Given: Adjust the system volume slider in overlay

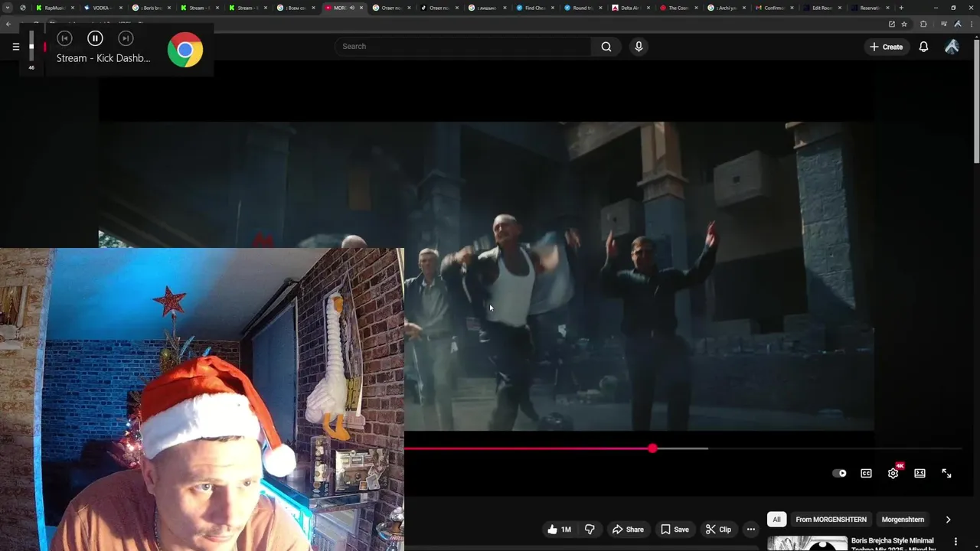Looking at the screenshot, I should click(x=31, y=47).
